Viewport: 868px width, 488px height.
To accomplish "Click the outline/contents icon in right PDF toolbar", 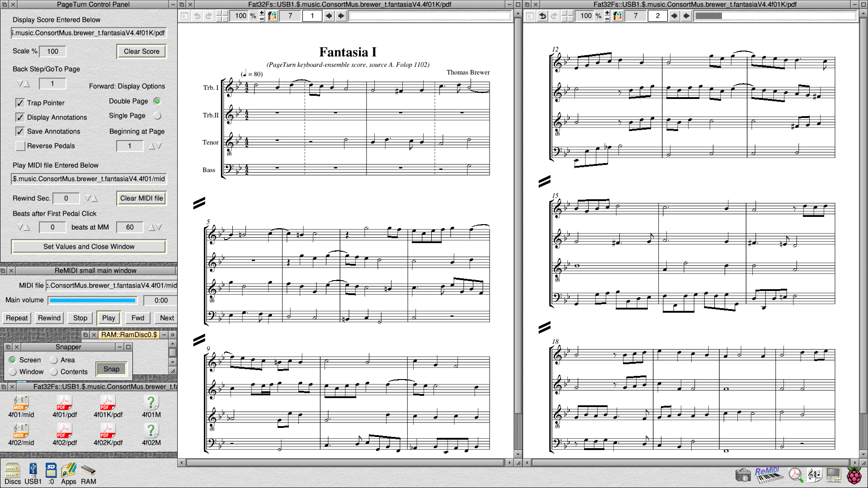I will coord(530,16).
